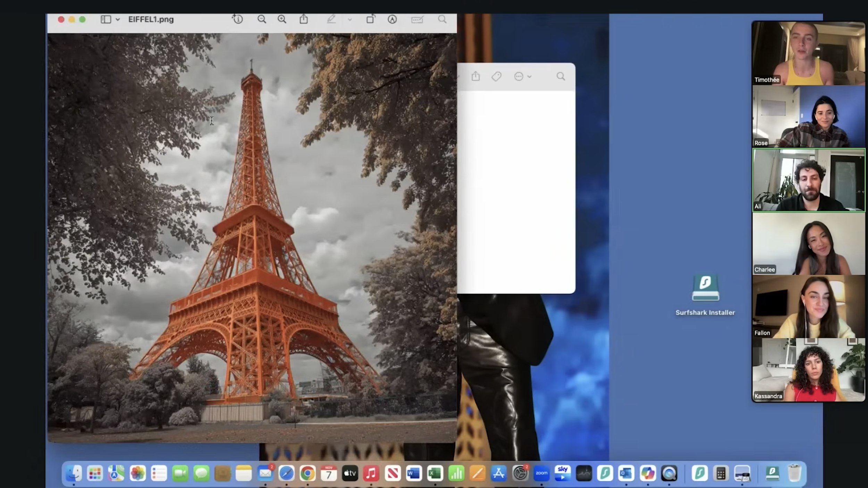Image resolution: width=868 pixels, height=488 pixels.
Task: Open the Surfshark Installer desktop icon
Action: pos(705,289)
